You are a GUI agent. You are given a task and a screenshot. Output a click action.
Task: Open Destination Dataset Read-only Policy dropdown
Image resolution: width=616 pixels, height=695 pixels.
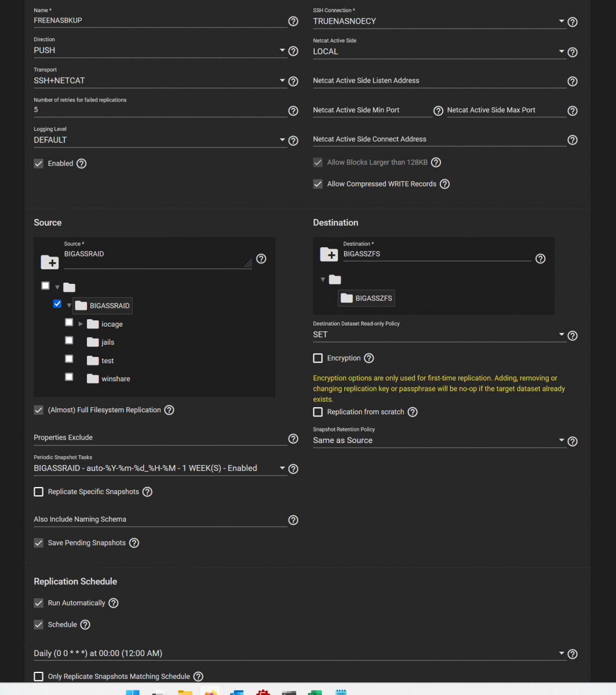(439, 335)
